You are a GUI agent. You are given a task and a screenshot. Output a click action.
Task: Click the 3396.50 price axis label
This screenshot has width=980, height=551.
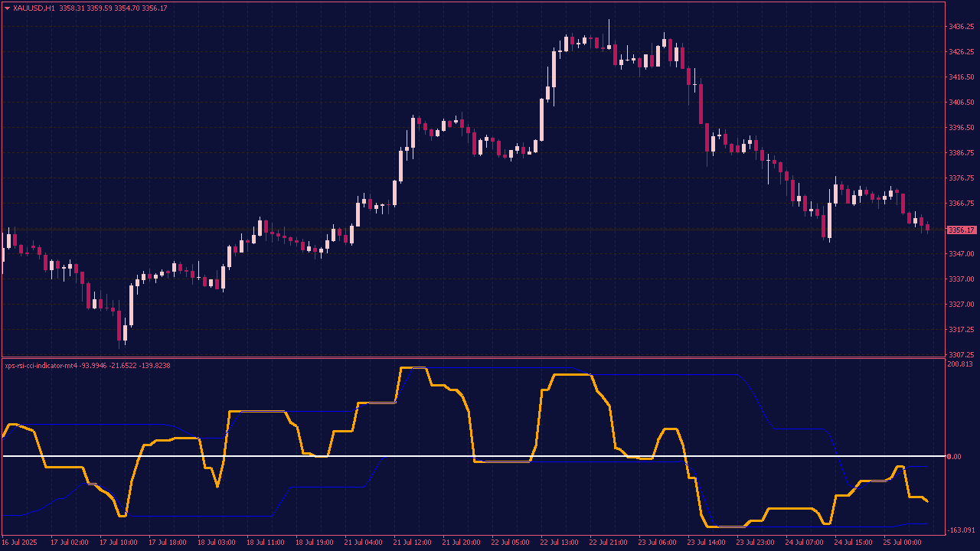[961, 128]
